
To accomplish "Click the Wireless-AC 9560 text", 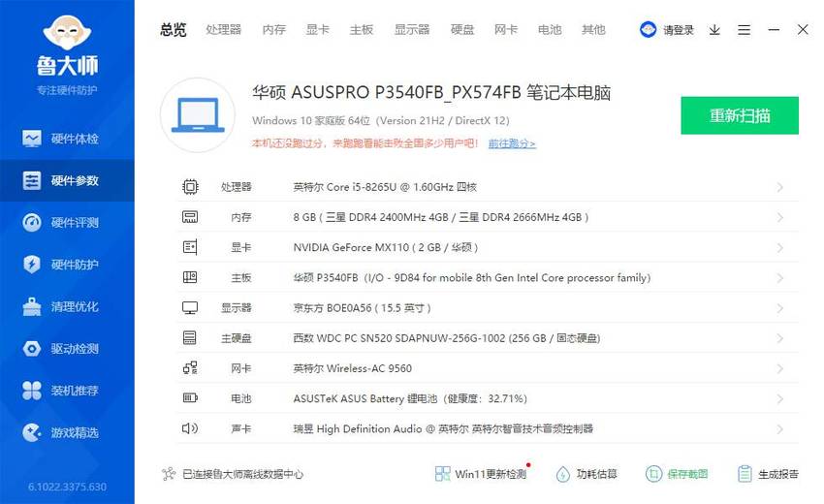I will tap(353, 368).
